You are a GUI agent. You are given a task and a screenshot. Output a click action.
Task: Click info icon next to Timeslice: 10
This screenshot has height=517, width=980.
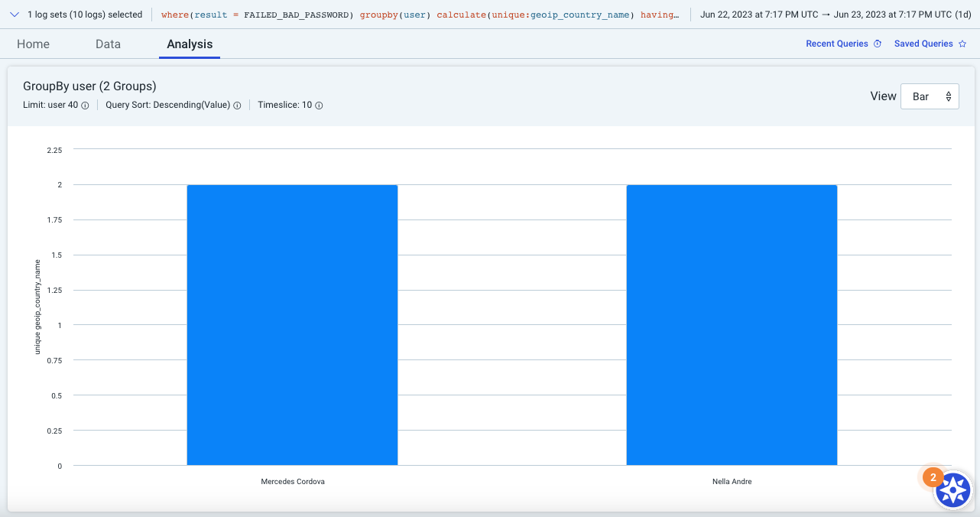(319, 106)
